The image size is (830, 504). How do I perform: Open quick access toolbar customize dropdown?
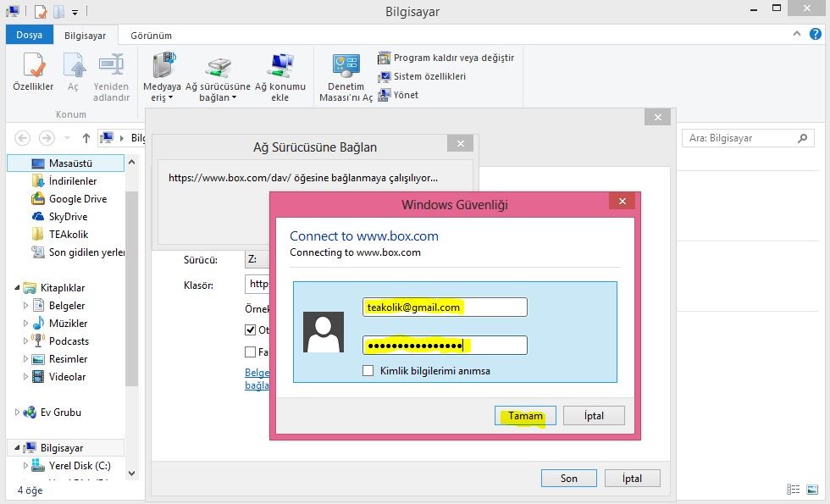tap(75, 12)
